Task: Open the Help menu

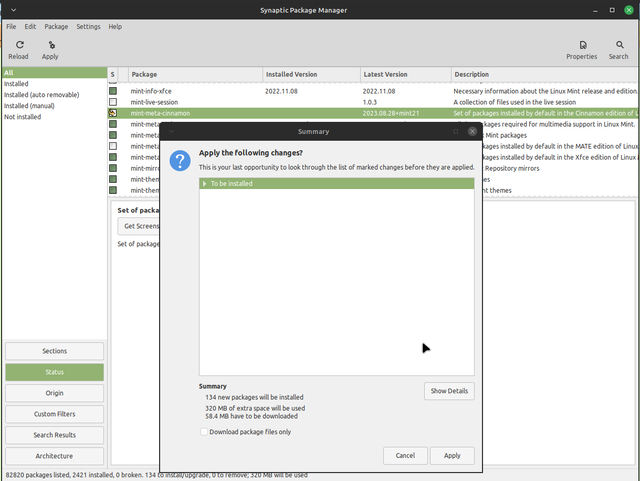Action: (x=115, y=27)
